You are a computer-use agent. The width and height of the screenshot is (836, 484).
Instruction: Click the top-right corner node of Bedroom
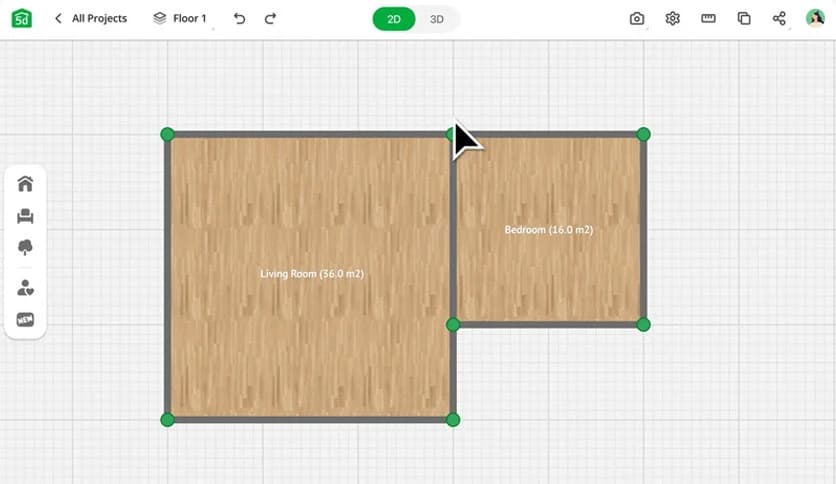(x=644, y=134)
